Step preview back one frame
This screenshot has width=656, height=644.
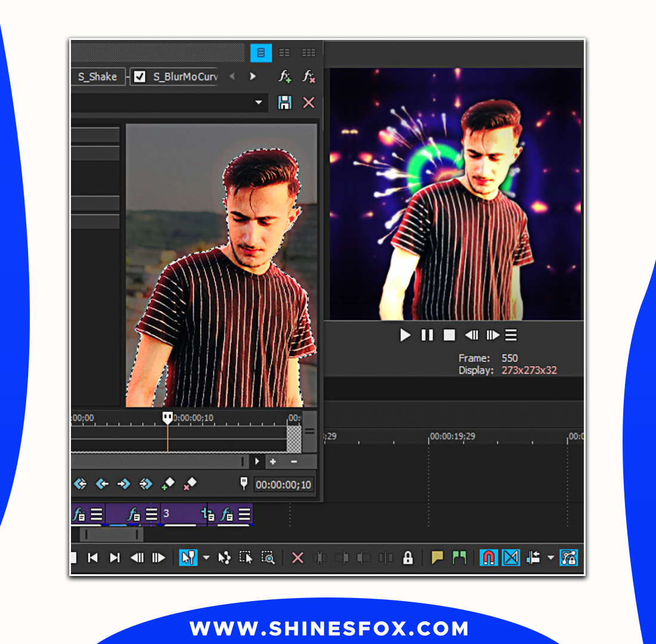click(472, 335)
